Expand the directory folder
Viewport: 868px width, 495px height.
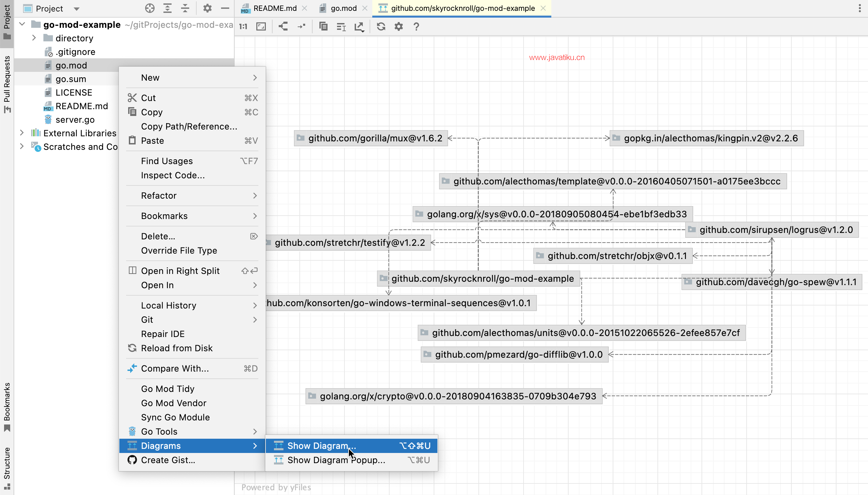(34, 38)
